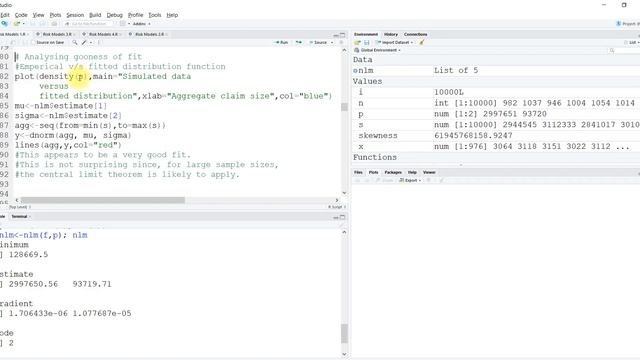The image size is (640, 360).
Task: Open the Session menu
Action: (x=75, y=15)
